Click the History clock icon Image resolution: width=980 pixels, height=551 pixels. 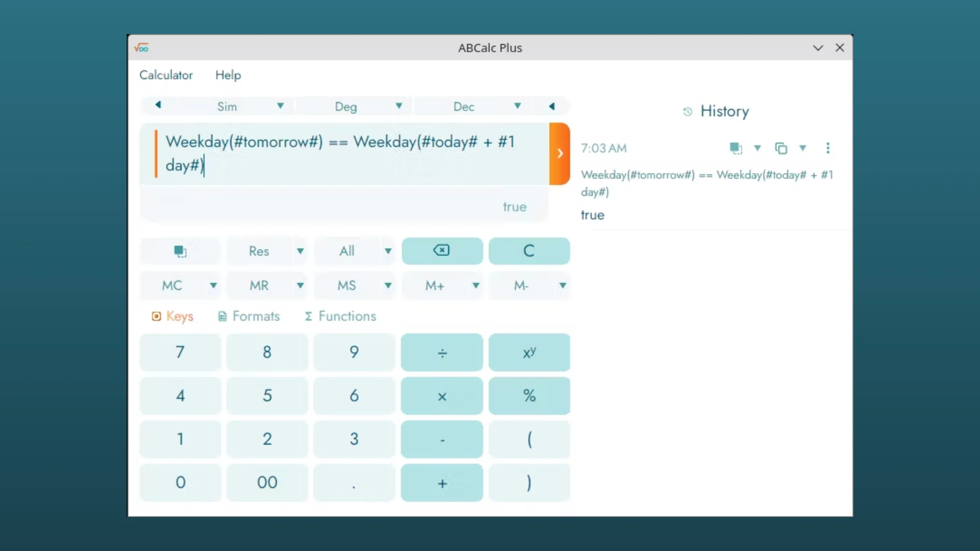pyautogui.click(x=687, y=112)
